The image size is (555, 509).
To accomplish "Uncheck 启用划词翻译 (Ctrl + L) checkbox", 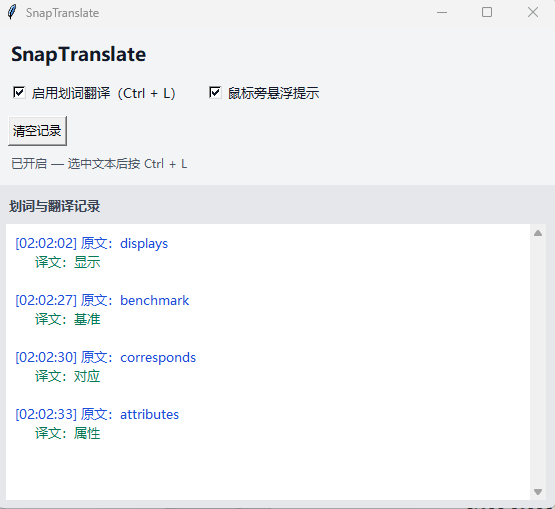I will click(19, 93).
